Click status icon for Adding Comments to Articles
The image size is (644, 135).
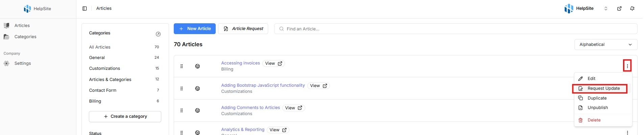tap(197, 110)
